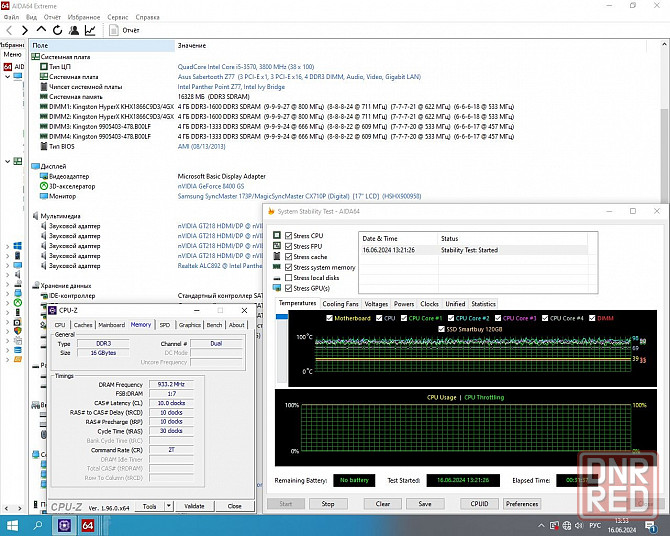Toggle the Stress GPU(s) checkbox
The height and width of the screenshot is (536, 670).
pyautogui.click(x=288, y=288)
